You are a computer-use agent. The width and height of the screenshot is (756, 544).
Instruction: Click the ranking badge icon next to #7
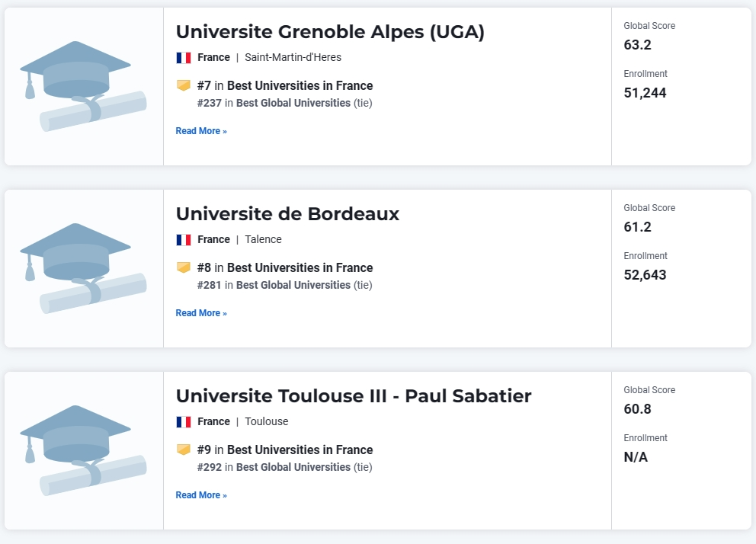(x=183, y=85)
